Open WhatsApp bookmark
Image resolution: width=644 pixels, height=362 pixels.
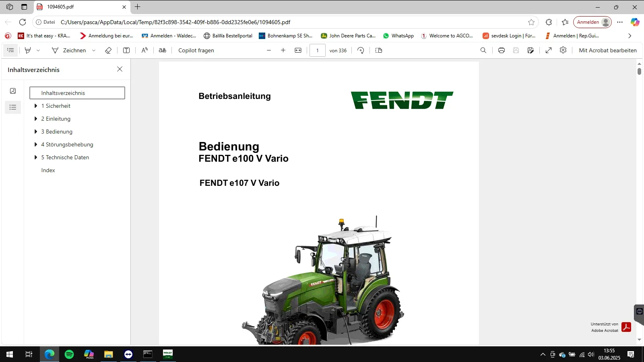click(x=398, y=36)
